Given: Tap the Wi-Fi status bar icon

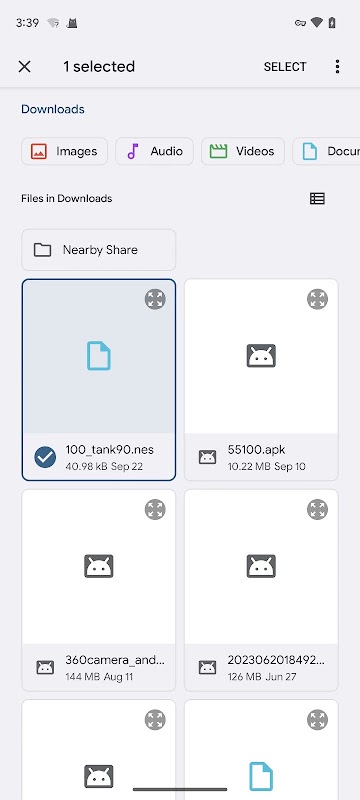Looking at the screenshot, I should (316, 22).
